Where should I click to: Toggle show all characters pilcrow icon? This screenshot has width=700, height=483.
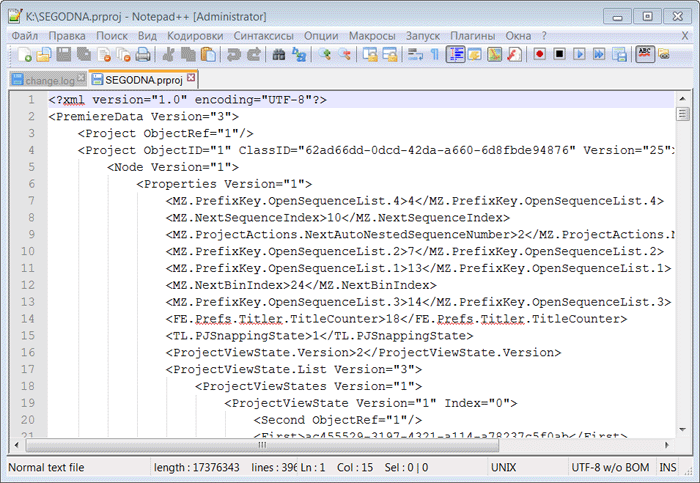[x=435, y=54]
